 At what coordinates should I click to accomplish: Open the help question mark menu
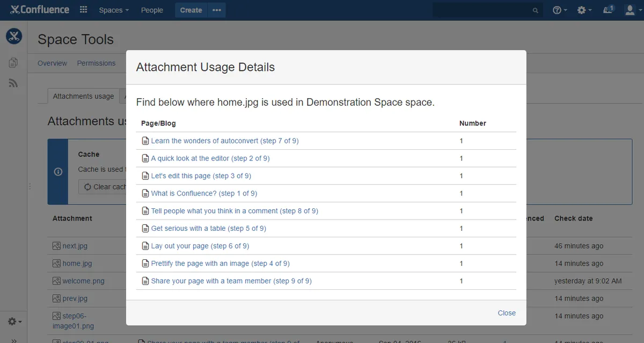[x=560, y=10]
